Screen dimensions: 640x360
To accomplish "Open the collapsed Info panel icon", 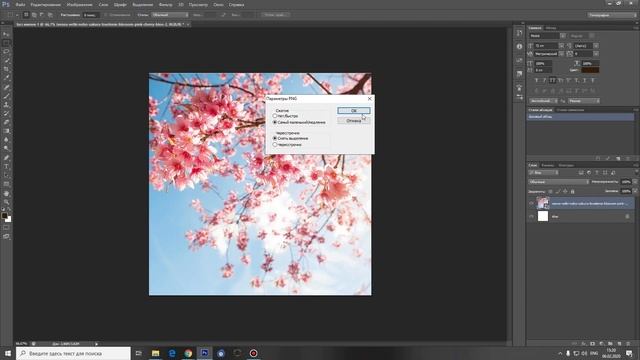I will coord(519,47).
